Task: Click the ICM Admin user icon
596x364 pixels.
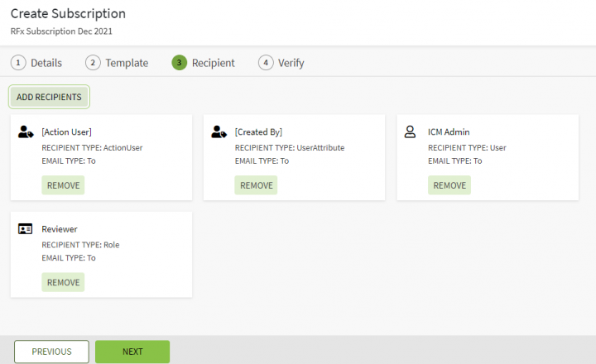Action: 410,132
